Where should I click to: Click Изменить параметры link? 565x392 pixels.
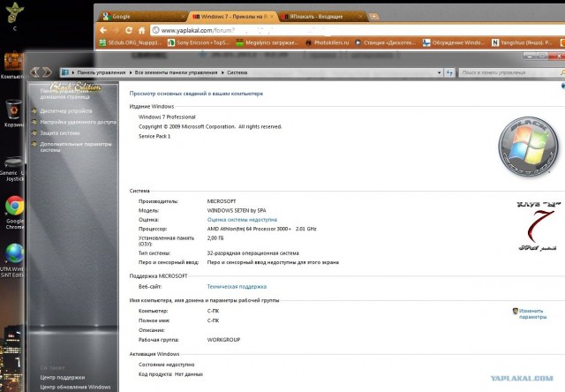(x=533, y=313)
